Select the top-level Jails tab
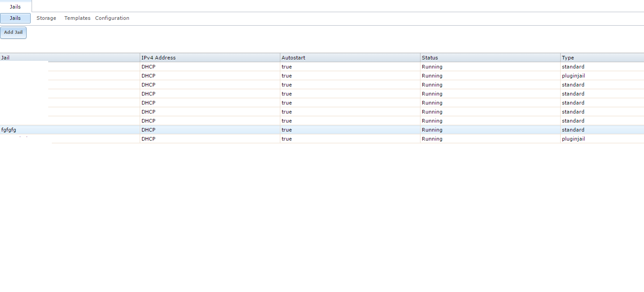Viewport: 644px width, 292px height. coord(15,7)
